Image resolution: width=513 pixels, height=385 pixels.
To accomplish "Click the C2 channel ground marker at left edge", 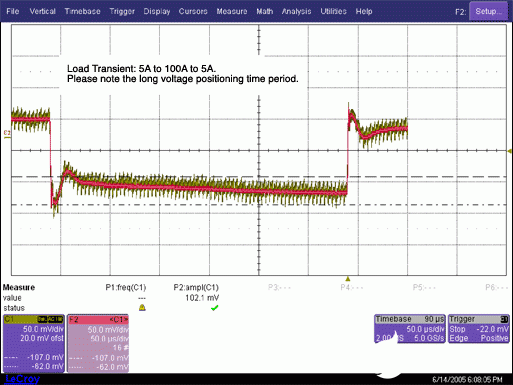I will 7,134.
